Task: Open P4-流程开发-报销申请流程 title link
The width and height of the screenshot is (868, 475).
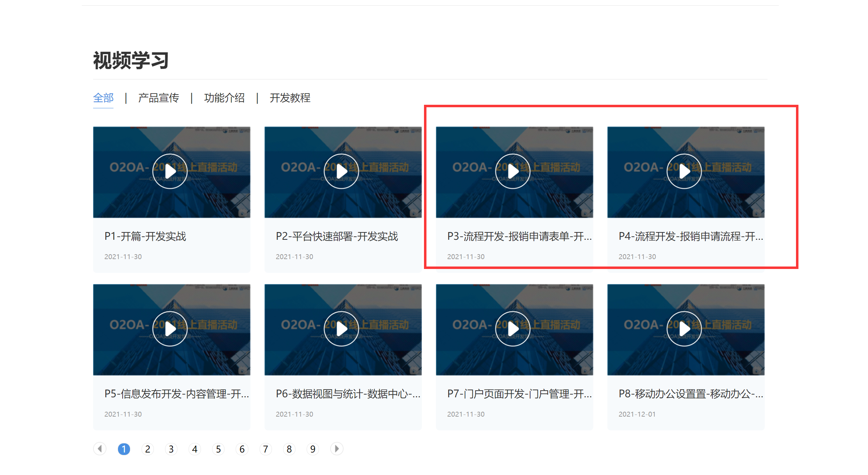Action: coord(691,236)
